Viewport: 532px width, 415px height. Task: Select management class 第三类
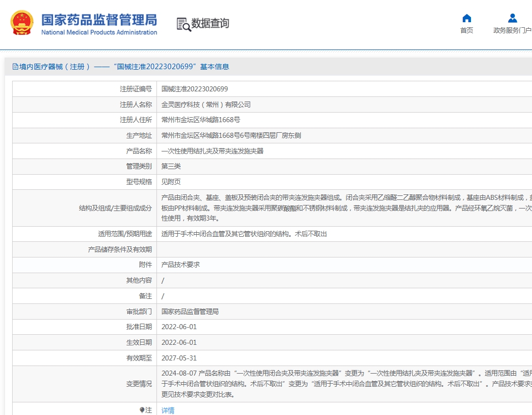(x=171, y=166)
